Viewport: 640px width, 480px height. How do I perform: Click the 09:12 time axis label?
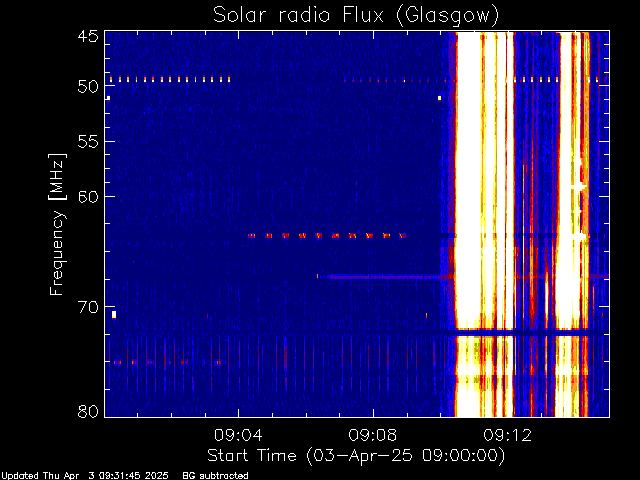507,435
